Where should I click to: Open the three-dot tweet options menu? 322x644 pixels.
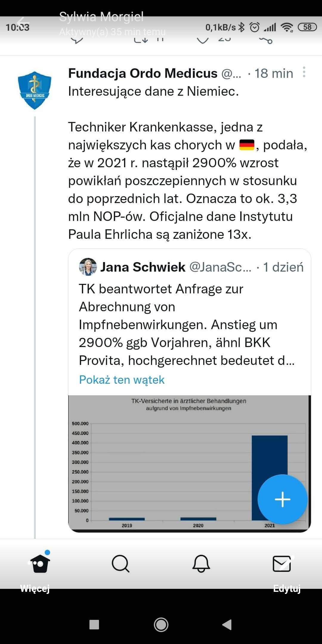pyautogui.click(x=304, y=72)
